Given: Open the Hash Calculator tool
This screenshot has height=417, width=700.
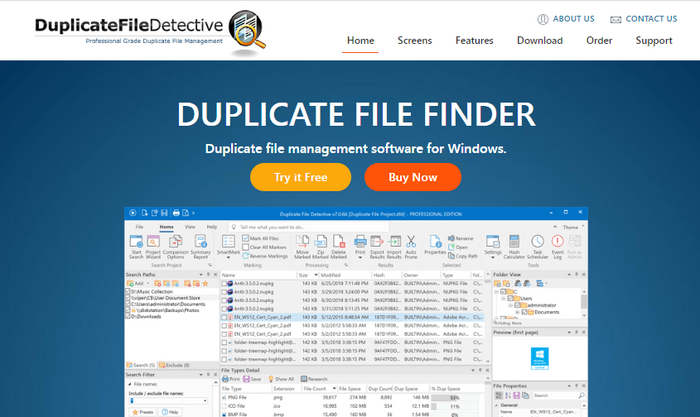Looking at the screenshot, I should [x=514, y=246].
